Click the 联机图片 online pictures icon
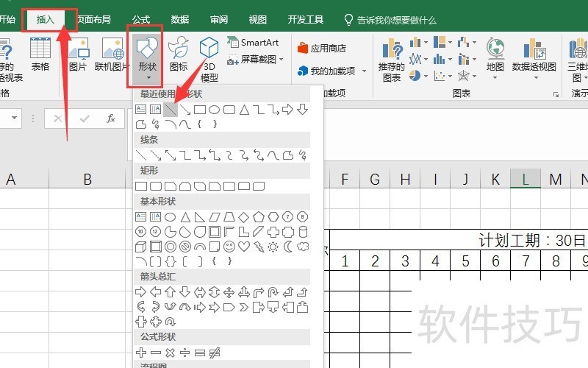588x368 pixels. coord(112,56)
